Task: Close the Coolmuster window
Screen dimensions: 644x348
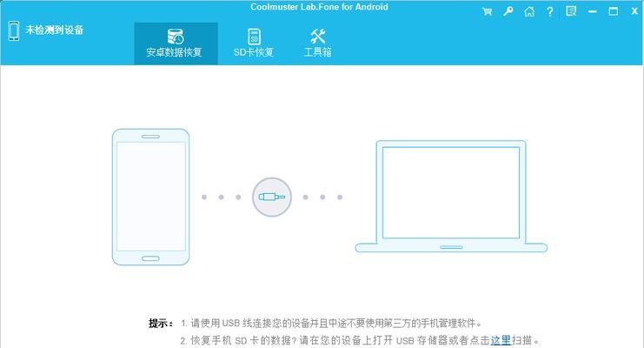Action: coord(634,11)
